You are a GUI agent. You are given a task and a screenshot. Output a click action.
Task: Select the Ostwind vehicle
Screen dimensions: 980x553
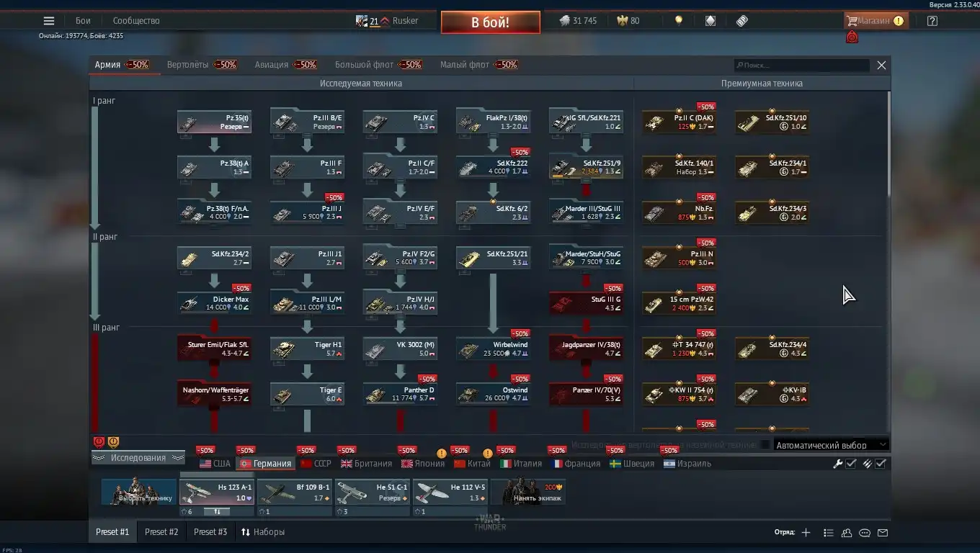pos(493,394)
